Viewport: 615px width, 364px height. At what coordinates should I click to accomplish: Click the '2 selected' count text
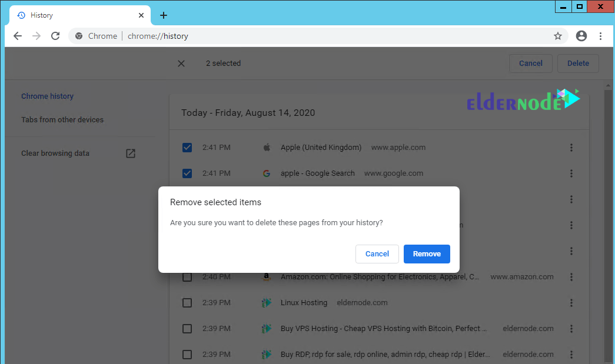pos(224,63)
